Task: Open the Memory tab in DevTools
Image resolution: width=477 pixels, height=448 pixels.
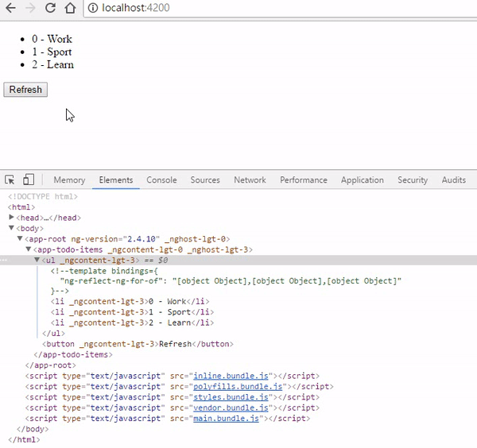Action: click(x=69, y=180)
